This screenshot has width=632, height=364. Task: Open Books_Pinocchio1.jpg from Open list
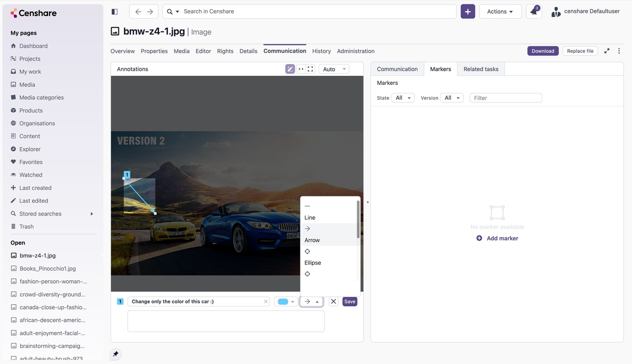pos(48,268)
